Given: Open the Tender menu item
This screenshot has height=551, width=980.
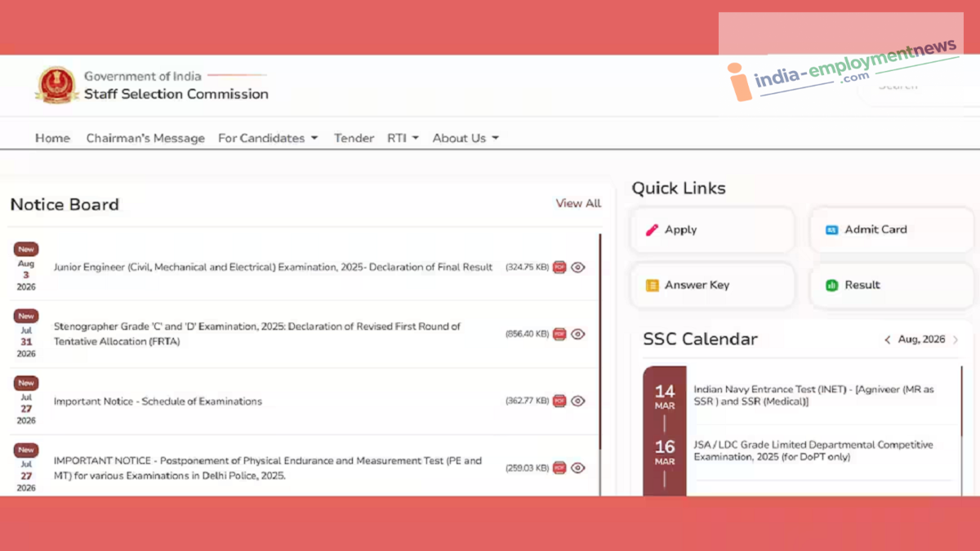Looking at the screenshot, I should (354, 138).
